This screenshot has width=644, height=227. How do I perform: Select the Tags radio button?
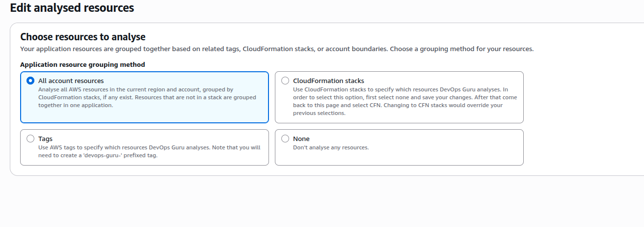[30, 139]
